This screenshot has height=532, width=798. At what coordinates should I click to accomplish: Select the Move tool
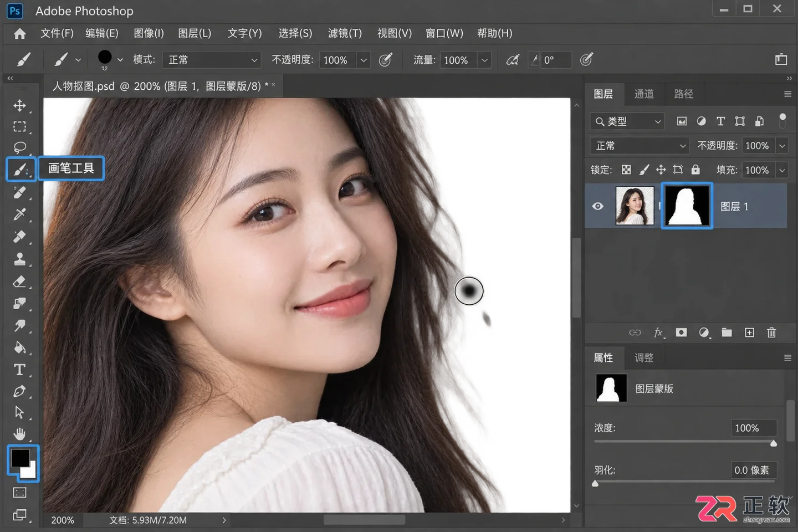(x=19, y=105)
